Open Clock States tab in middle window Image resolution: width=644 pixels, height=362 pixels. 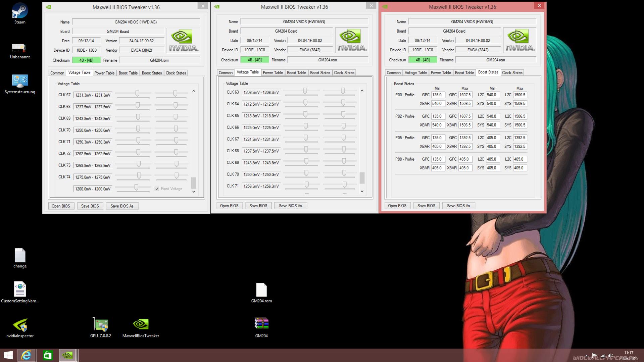pyautogui.click(x=344, y=72)
